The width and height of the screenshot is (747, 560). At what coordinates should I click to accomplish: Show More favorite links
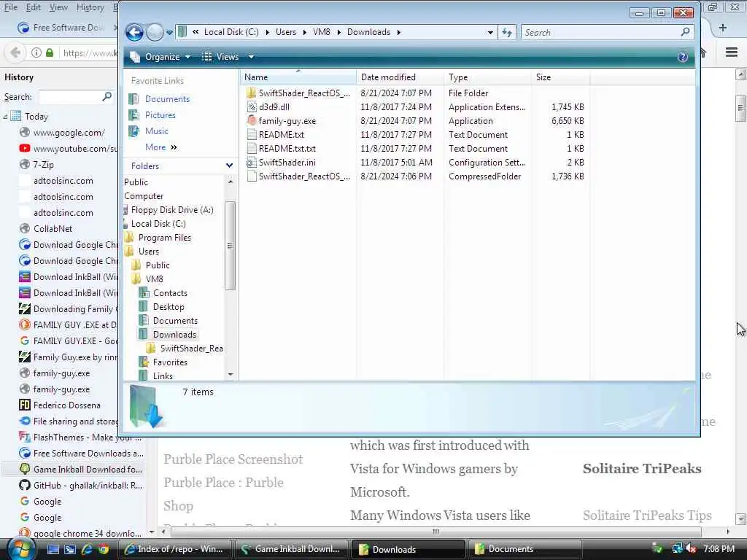[161, 147]
